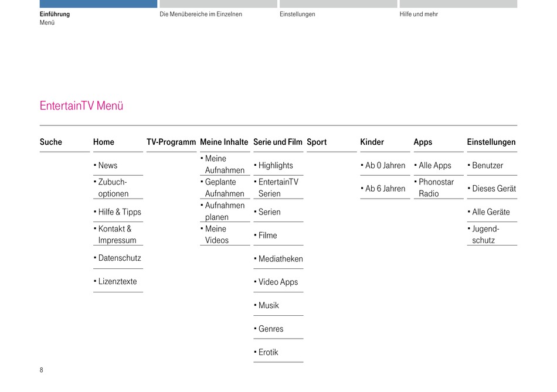
Task: Select the Suche column heading
Action: tap(51, 142)
